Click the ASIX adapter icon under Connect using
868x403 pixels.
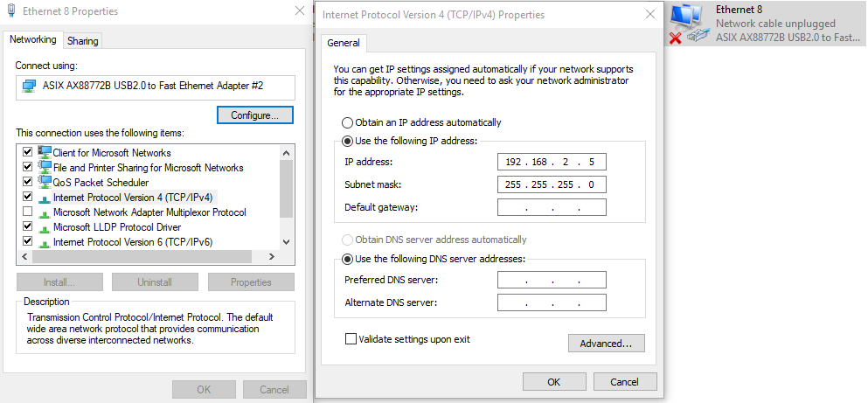click(x=29, y=87)
